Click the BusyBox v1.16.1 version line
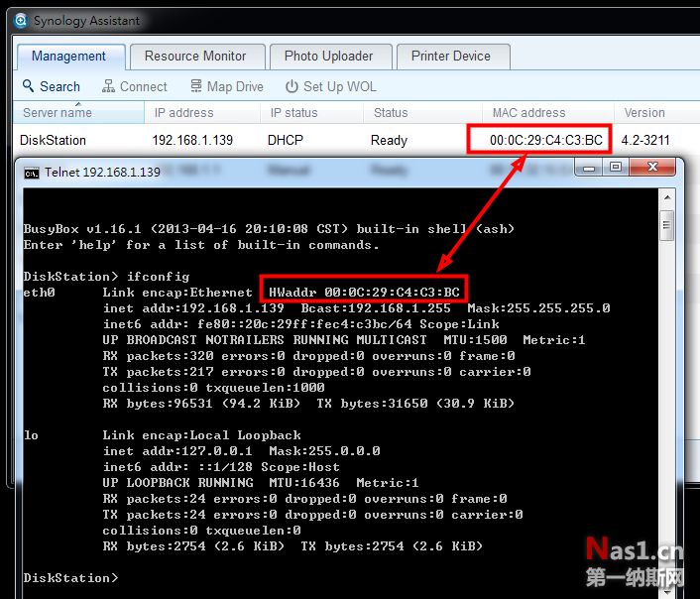The width and height of the screenshot is (700, 599). tap(269, 229)
